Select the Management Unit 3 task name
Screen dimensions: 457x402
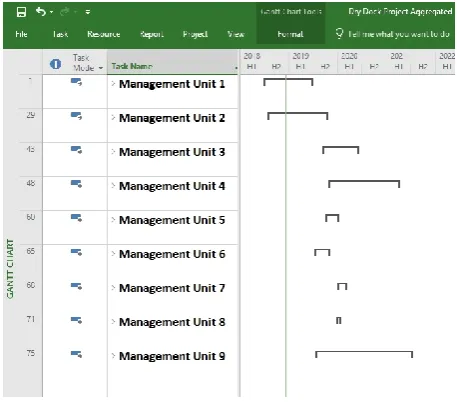[x=172, y=152]
